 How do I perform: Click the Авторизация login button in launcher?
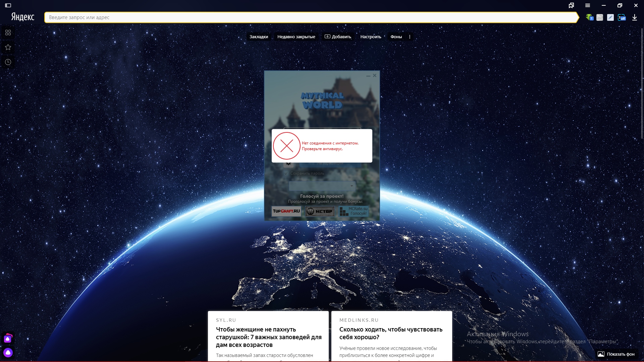click(330, 164)
